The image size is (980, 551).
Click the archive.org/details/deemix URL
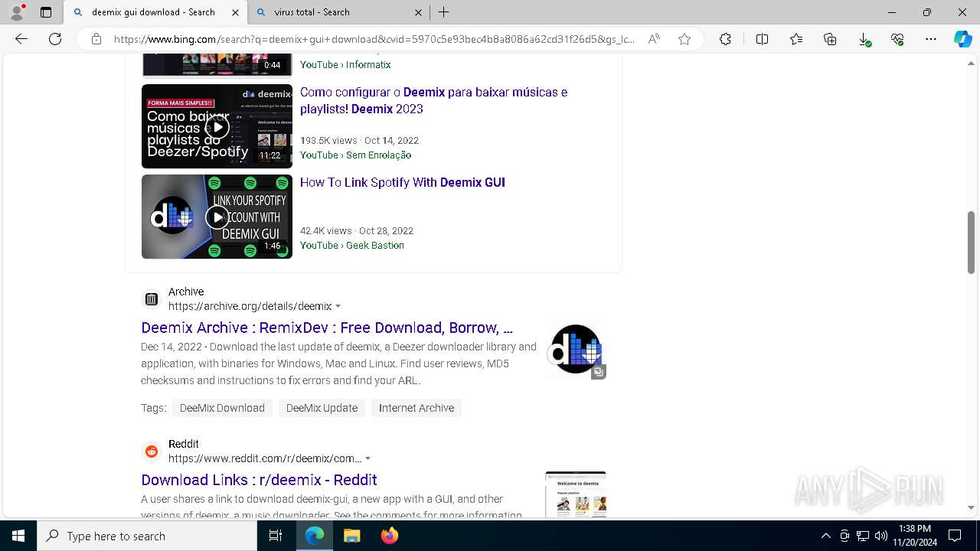[250, 306]
